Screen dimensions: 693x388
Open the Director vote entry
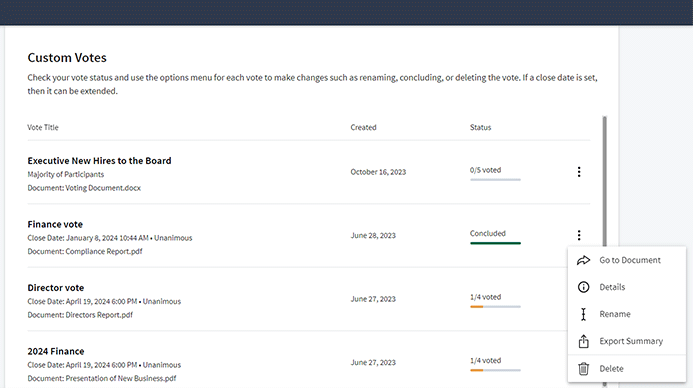[x=56, y=288]
